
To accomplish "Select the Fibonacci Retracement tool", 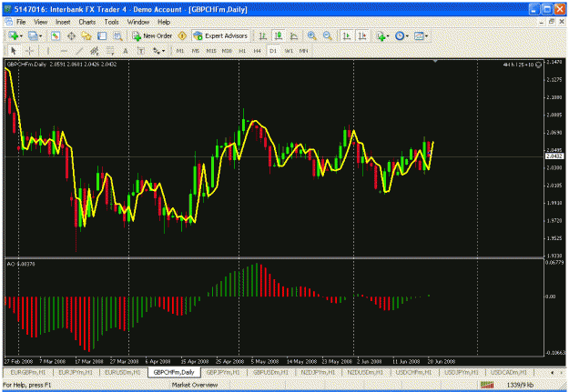I will (110, 51).
